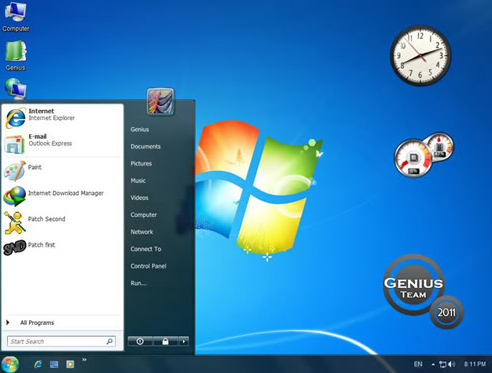Choose Run... from Start menu

point(138,283)
